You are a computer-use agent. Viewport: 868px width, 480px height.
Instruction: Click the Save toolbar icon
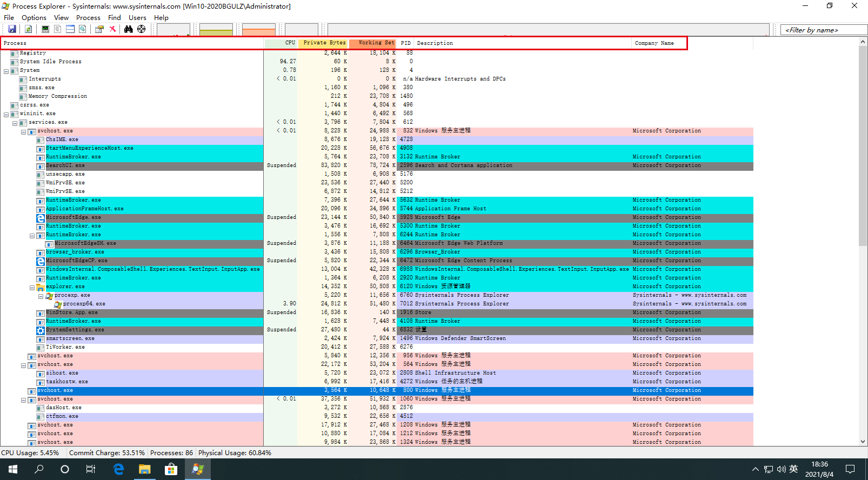point(12,29)
